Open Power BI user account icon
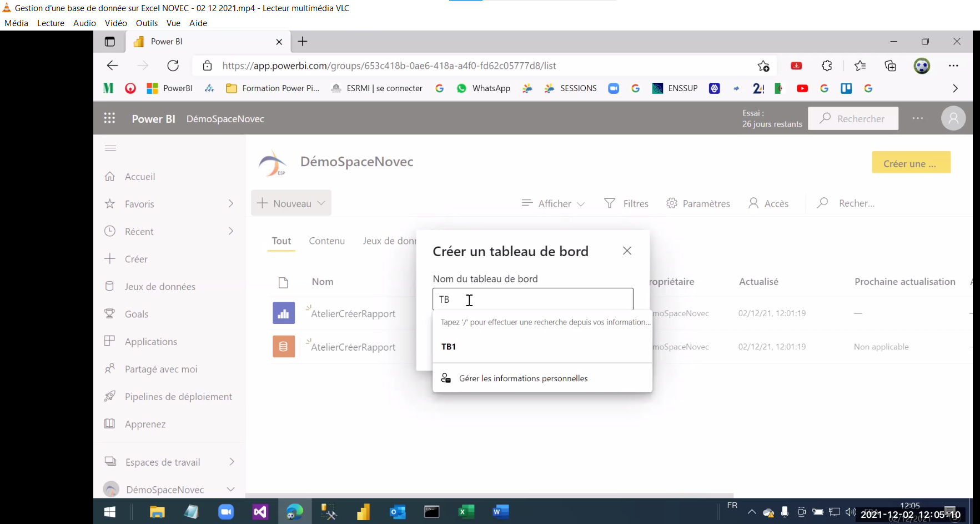Viewport: 980px width, 524px height. coord(953,118)
